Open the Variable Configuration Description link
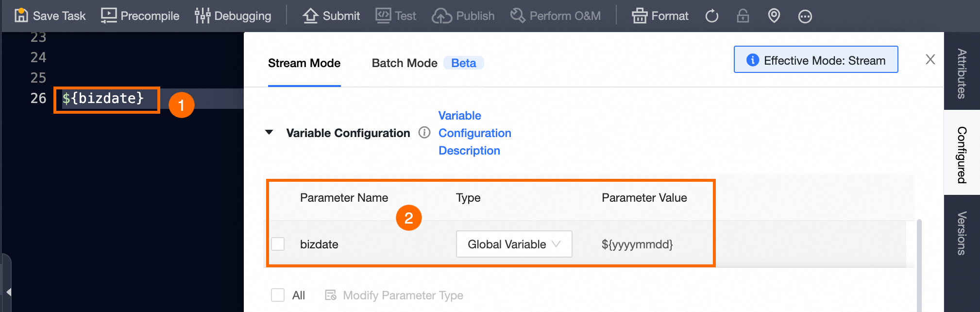 [x=474, y=133]
